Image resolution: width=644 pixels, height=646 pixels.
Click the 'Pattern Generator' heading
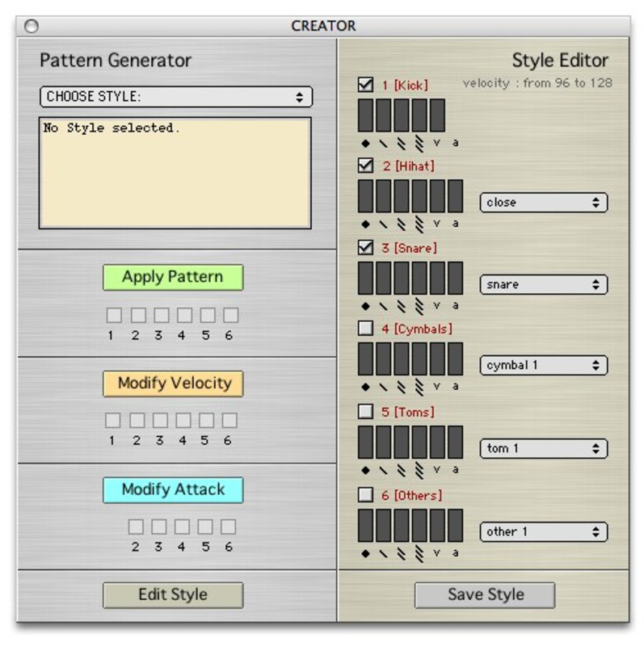pyautogui.click(x=116, y=61)
